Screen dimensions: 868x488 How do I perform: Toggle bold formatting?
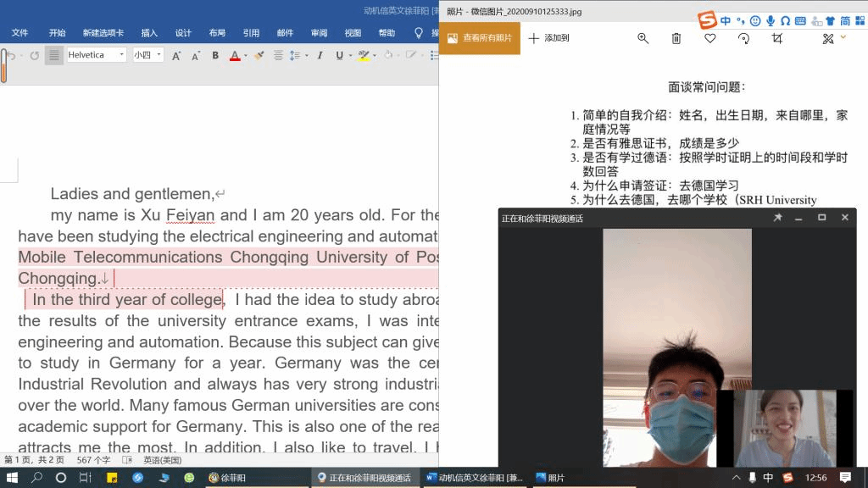click(215, 56)
